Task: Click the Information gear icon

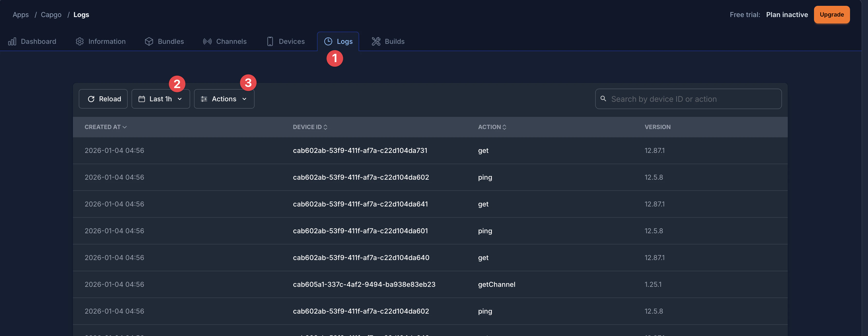Action: pos(80,41)
